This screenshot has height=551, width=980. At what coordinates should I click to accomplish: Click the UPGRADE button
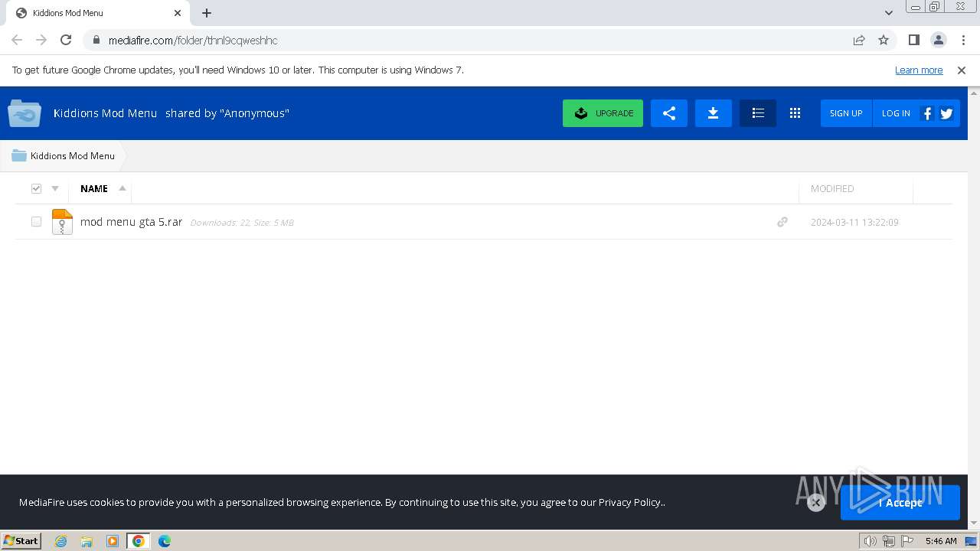603,113
